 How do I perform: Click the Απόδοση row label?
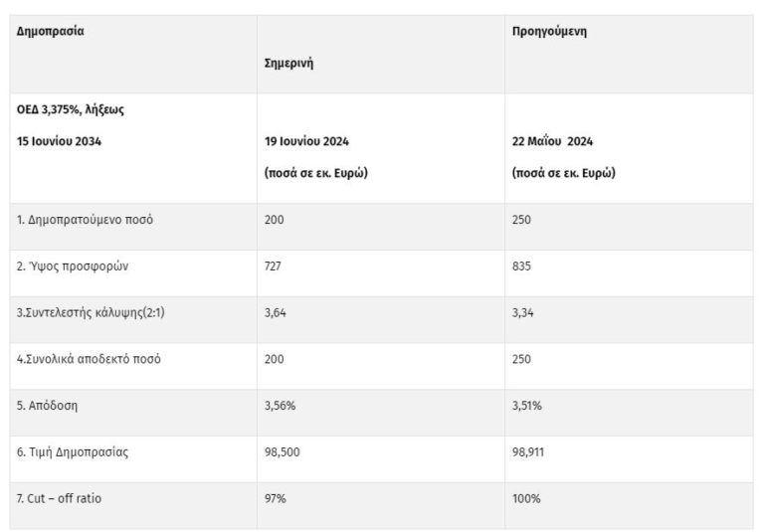(50, 406)
